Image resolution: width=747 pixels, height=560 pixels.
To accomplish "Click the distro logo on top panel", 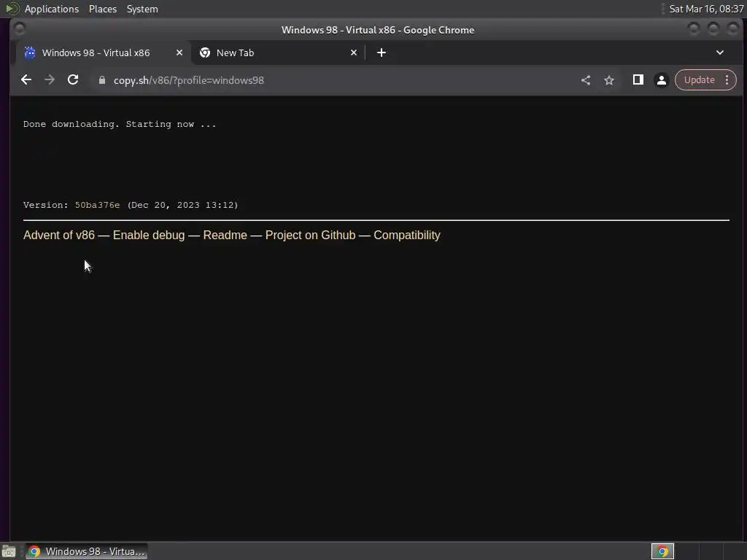I will coord(12,9).
